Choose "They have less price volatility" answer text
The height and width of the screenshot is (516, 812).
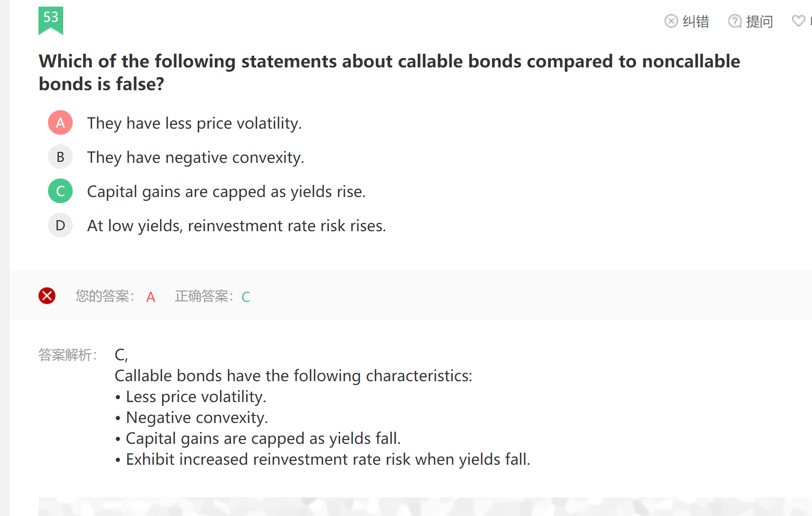click(194, 123)
